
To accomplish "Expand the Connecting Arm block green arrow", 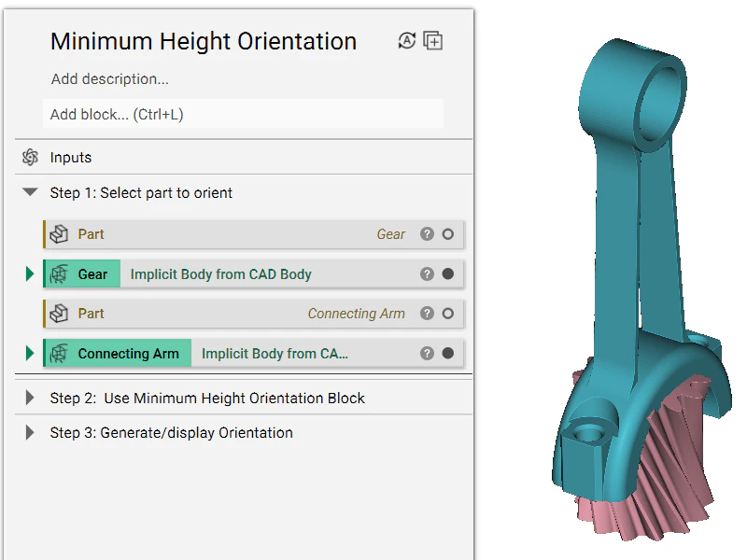I will click(x=30, y=354).
